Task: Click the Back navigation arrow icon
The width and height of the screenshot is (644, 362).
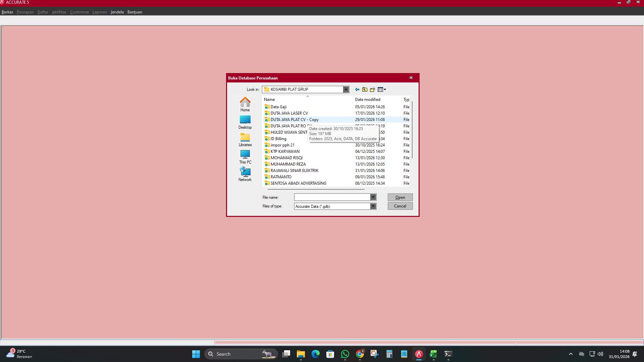Action: coord(357,89)
